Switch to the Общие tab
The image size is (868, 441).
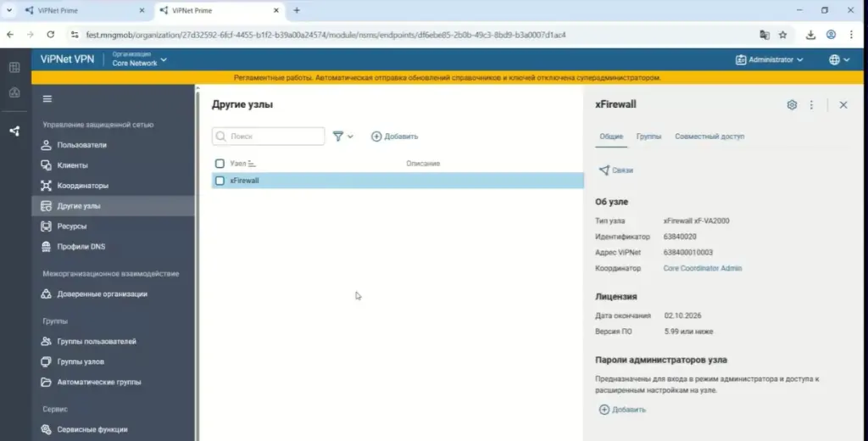611,137
